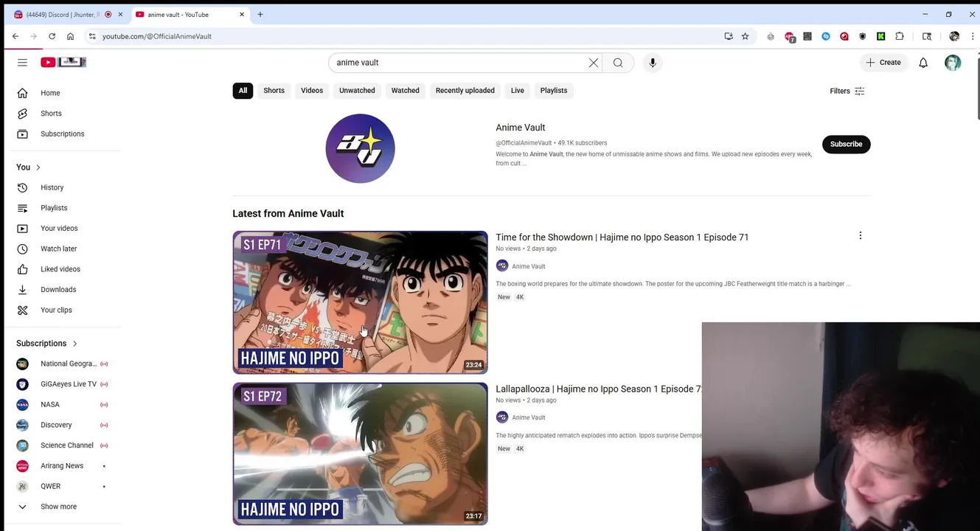The image size is (980, 531).
Task: Open Anime Vault uploader link under Episode 72
Action: pos(528,417)
